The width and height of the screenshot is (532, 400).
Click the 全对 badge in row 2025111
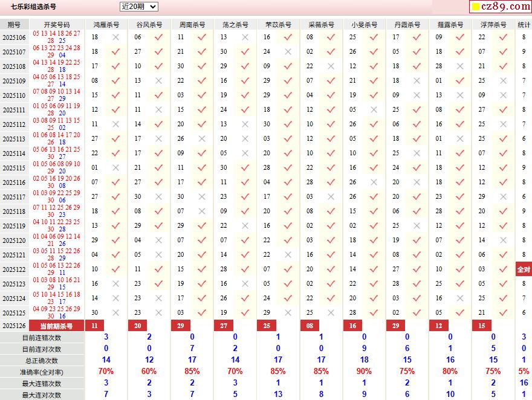point(524,109)
